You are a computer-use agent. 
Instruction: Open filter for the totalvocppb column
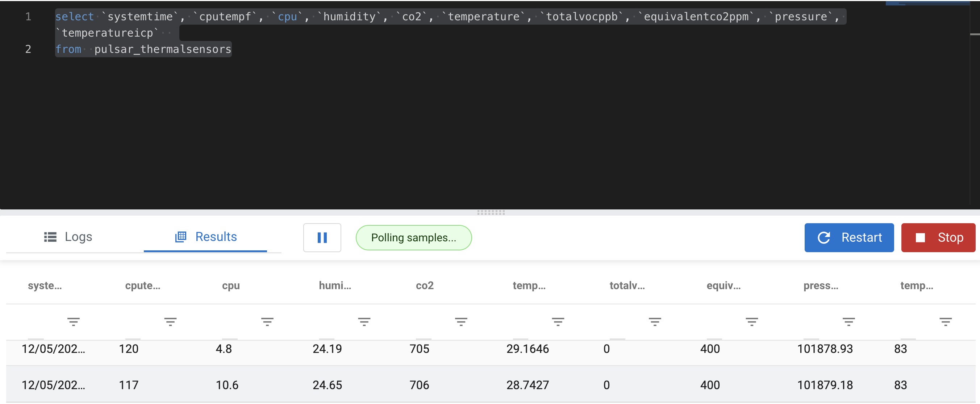coord(655,322)
